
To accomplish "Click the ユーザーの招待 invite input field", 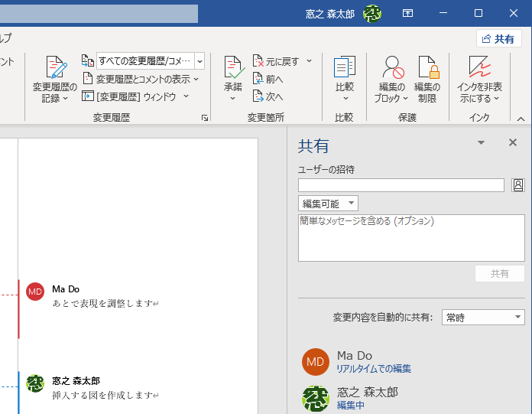I will [x=401, y=185].
